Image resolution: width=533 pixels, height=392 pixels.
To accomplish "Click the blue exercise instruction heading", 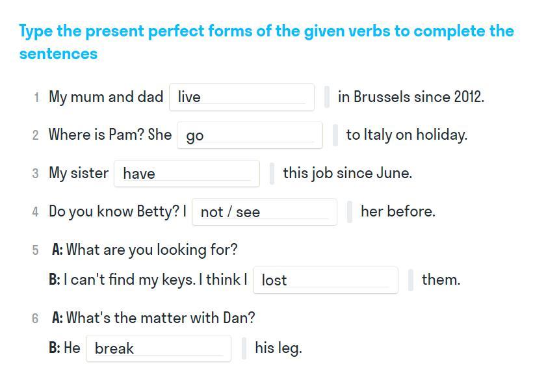I will pos(267,42).
